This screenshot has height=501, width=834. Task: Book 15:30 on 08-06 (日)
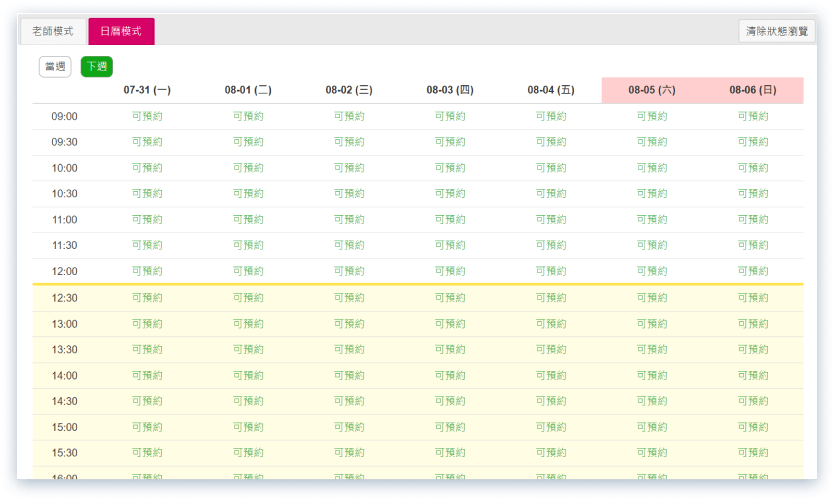753,453
